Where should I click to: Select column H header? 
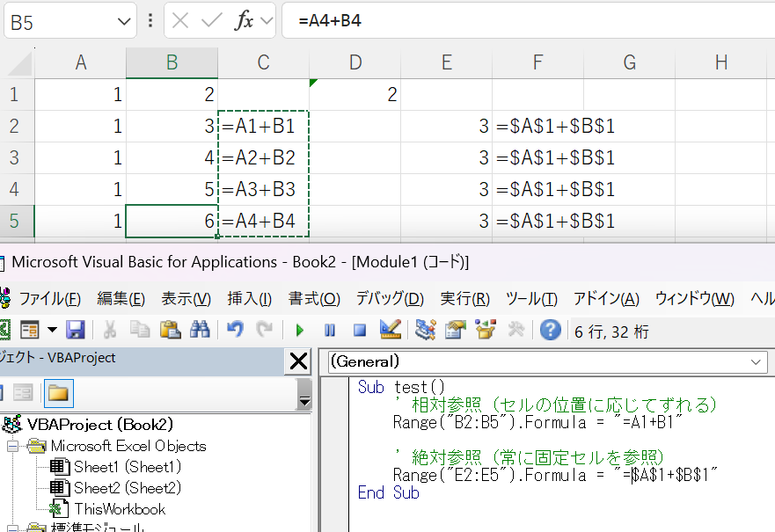(721, 62)
